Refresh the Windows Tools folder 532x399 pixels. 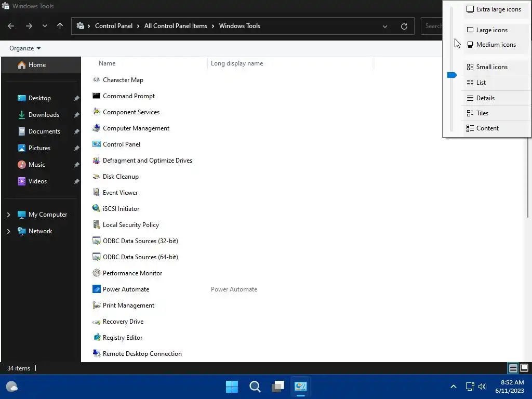point(404,26)
